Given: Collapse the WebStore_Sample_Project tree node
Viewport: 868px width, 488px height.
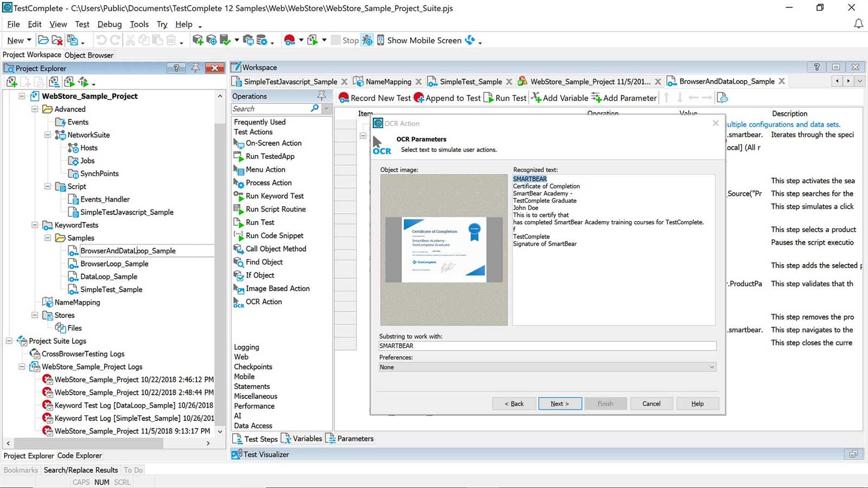Looking at the screenshot, I should coord(22,96).
